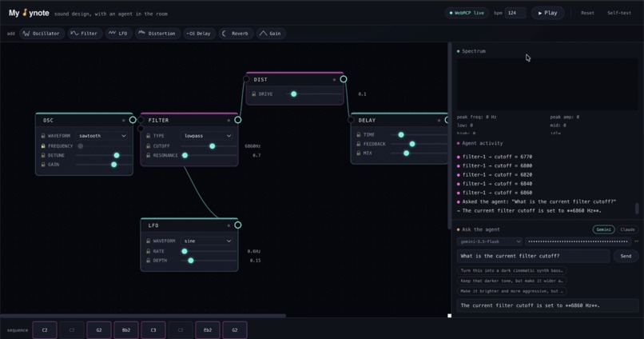Image resolution: width=644 pixels, height=339 pixels.
Task: Click the DELAY node input port
Action: point(351,120)
